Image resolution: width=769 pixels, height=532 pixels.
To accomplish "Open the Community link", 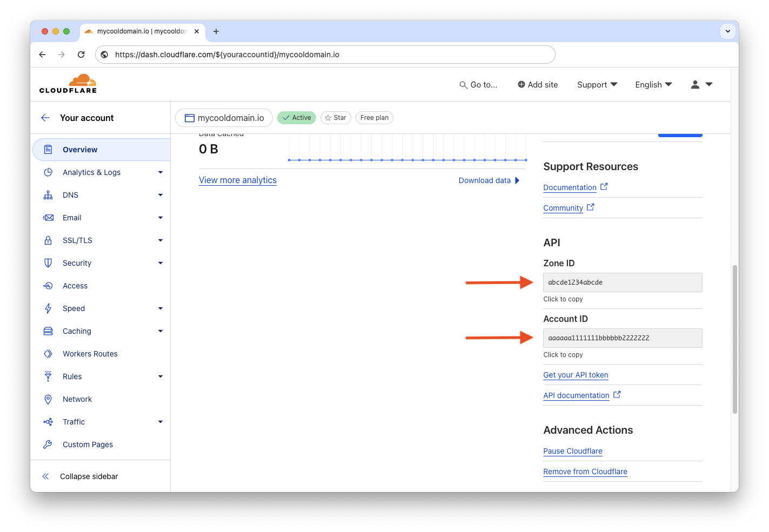I will 563,208.
